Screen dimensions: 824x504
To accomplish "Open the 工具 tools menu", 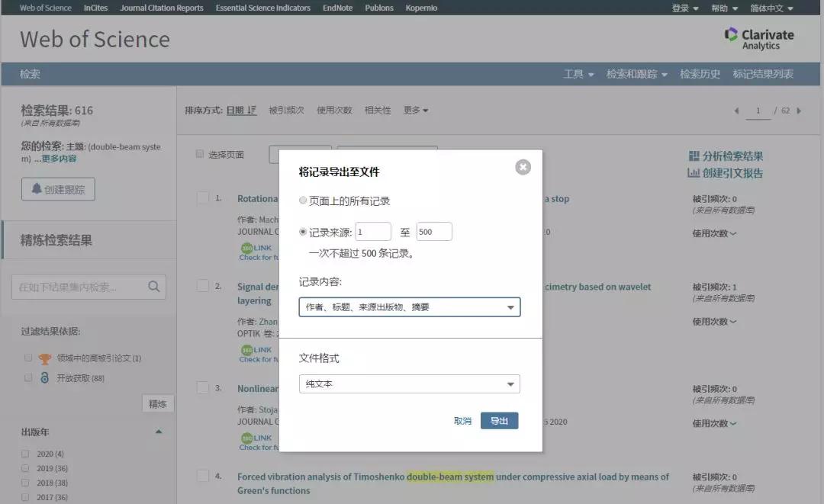I will click(578, 74).
